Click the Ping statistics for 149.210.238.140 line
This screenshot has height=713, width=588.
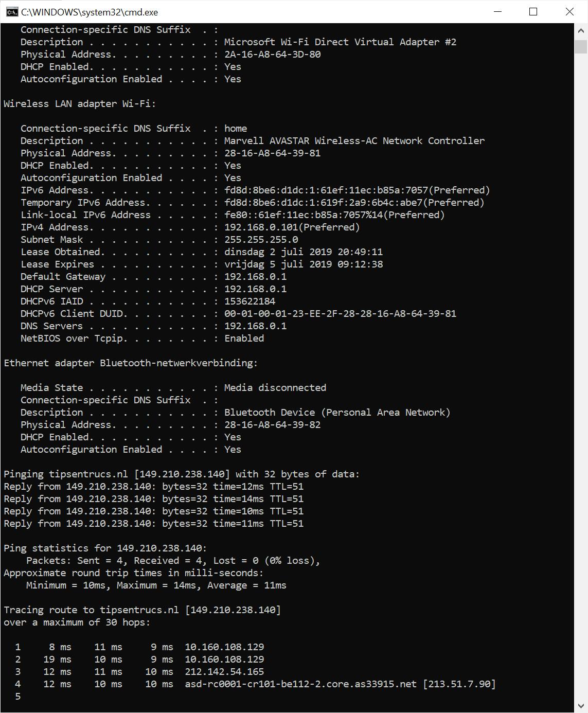[105, 548]
